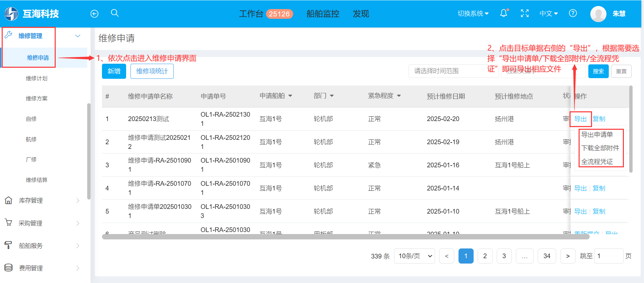Expand the 船舶服务 chevron

[x=78, y=246]
